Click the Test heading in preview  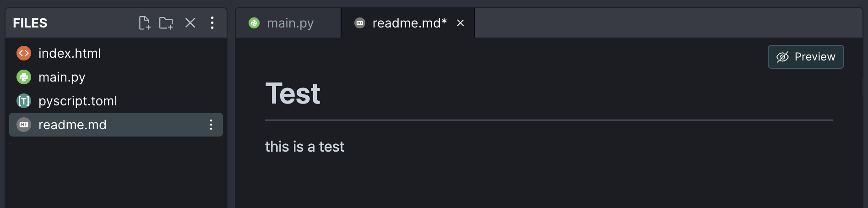(x=293, y=94)
